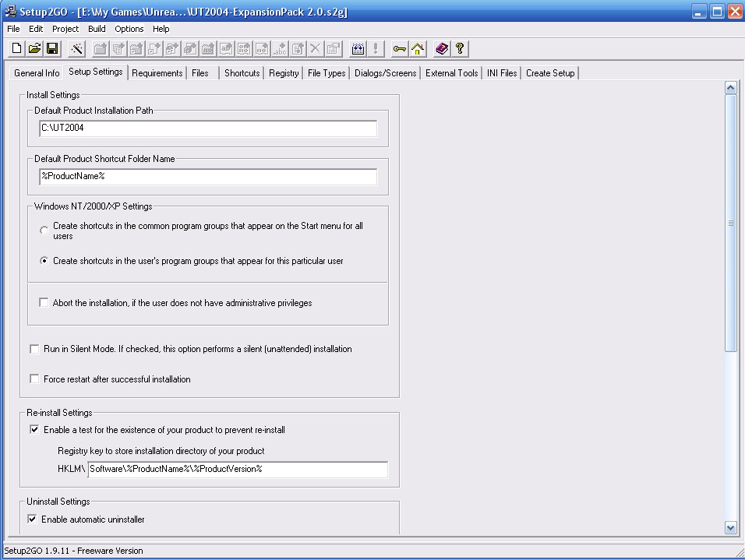Open the Edit menu

[x=36, y=29]
